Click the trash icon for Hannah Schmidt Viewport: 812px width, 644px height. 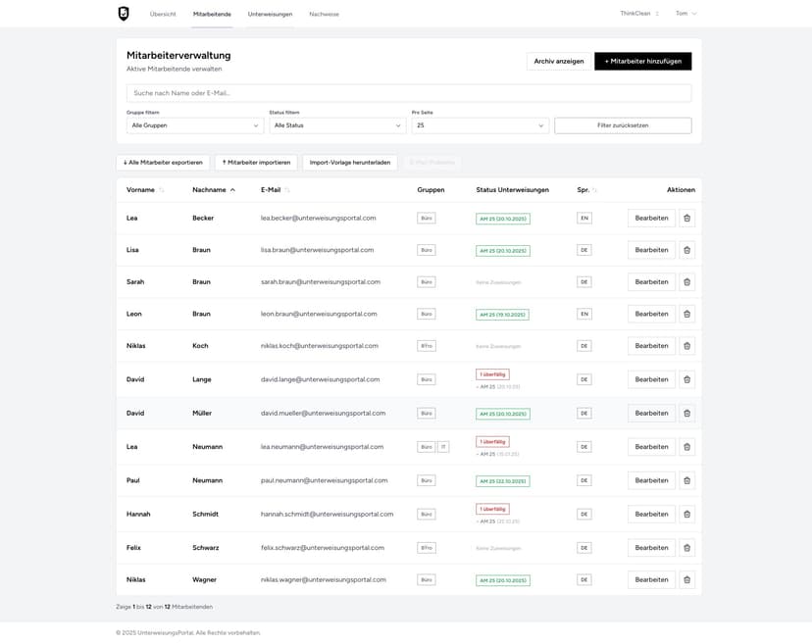[x=686, y=515]
